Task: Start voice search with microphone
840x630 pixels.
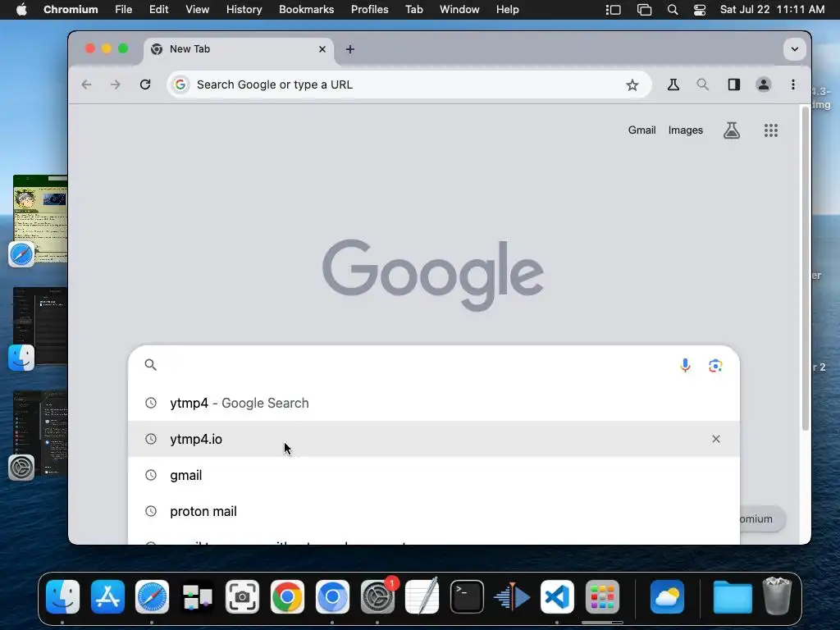Action: click(685, 365)
